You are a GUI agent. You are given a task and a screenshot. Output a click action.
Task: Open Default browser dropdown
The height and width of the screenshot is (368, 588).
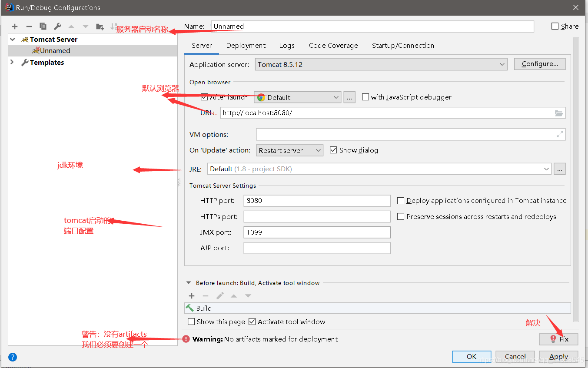[298, 97]
